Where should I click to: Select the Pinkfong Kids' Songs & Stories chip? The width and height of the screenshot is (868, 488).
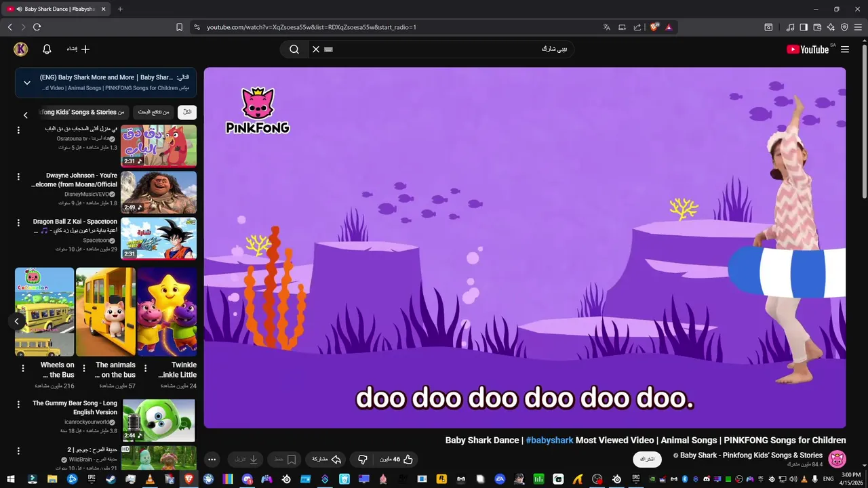click(83, 113)
